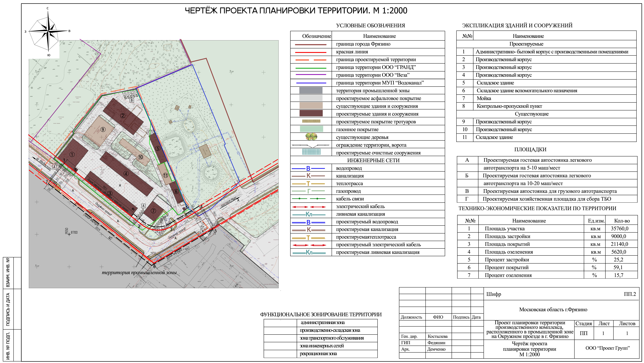Click the storm sewer 'Кл' legend symbol

point(309,214)
